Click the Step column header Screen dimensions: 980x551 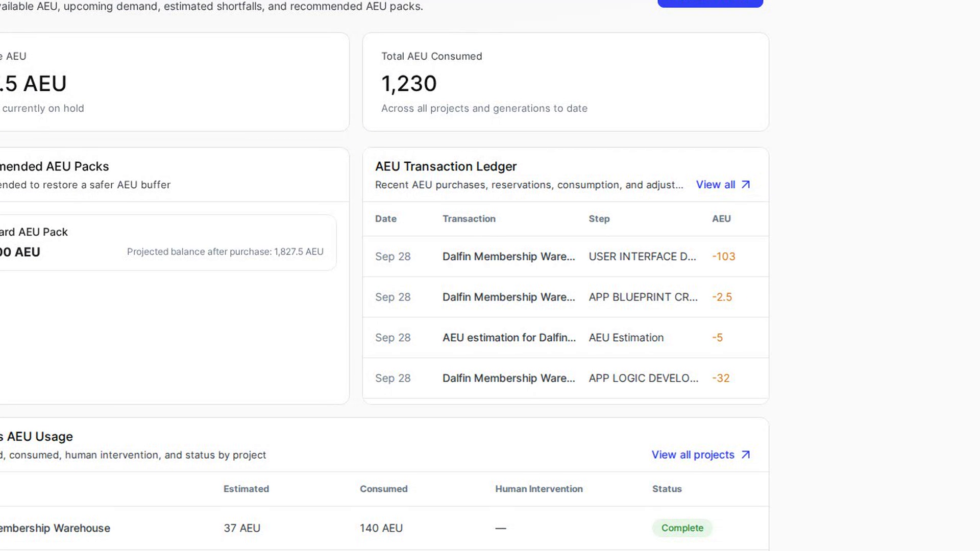[x=599, y=219]
